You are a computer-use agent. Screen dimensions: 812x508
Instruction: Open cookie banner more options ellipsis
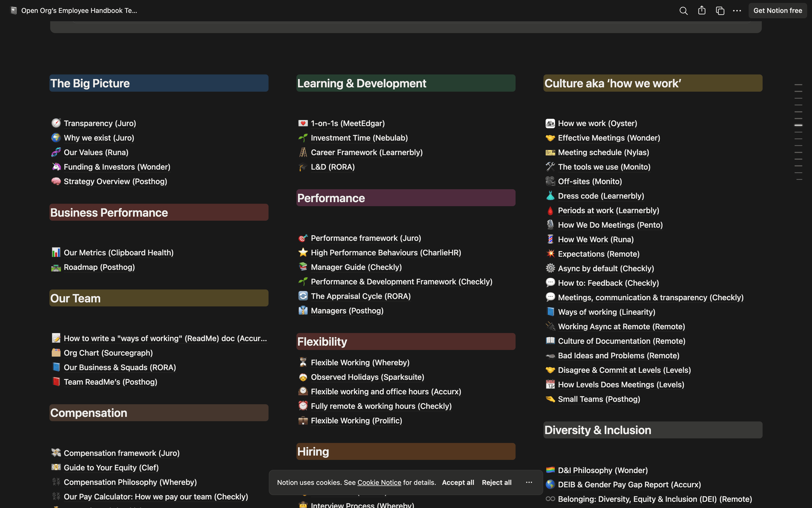coord(529,482)
